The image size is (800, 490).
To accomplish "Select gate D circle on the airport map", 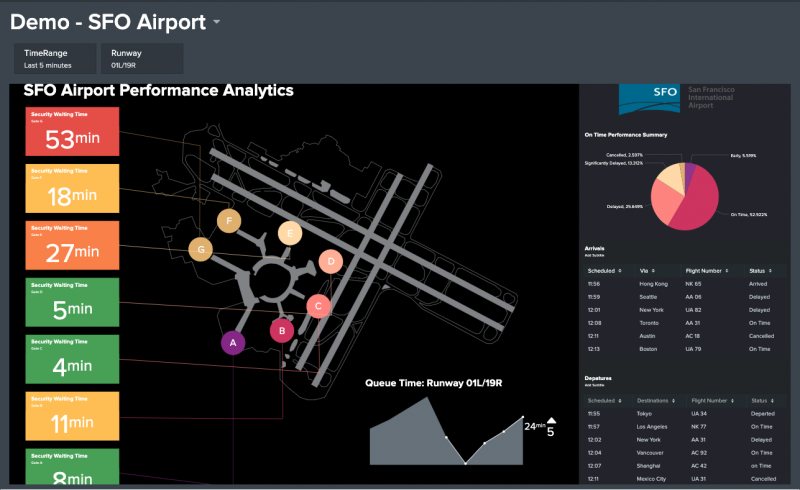I will [331, 261].
